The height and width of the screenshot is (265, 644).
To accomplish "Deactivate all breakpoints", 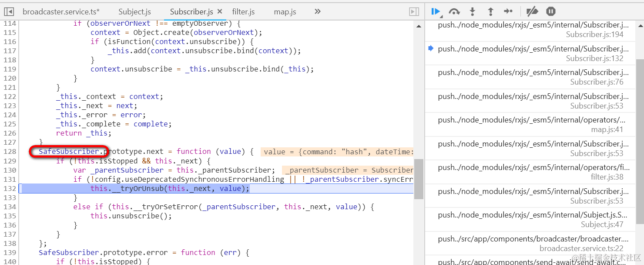I will (532, 12).
